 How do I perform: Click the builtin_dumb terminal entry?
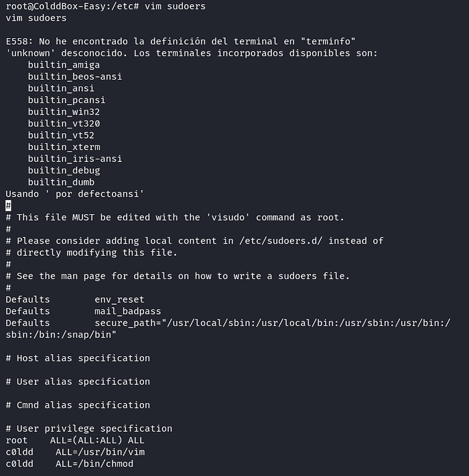point(61,182)
